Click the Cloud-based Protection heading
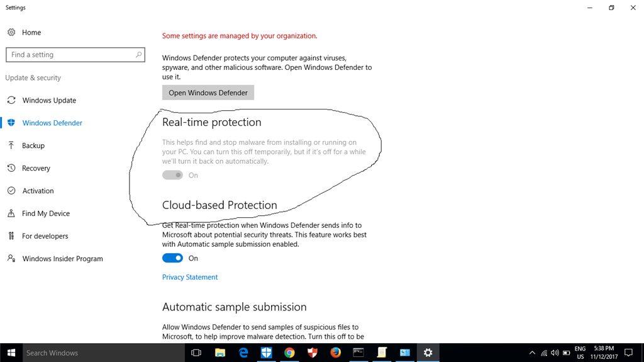This screenshot has height=362, width=644. (219, 205)
